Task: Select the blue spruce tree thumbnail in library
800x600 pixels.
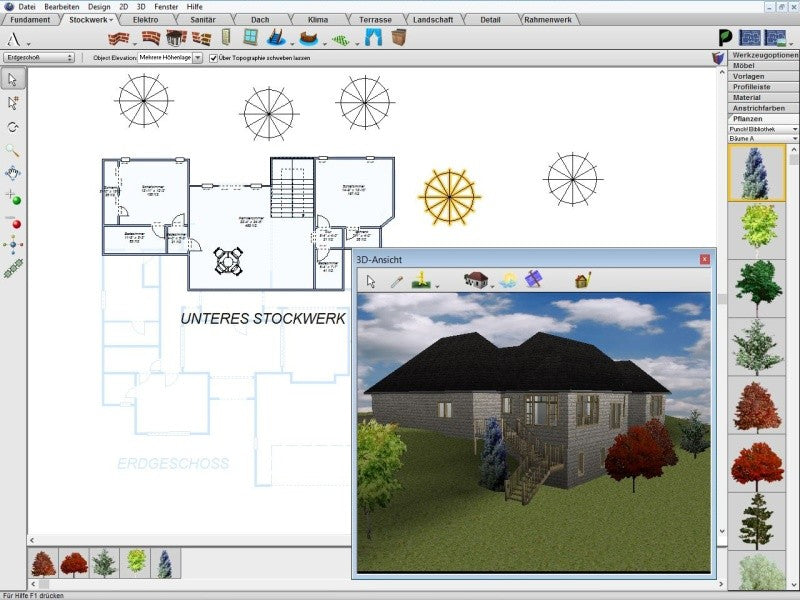Action: click(x=757, y=172)
